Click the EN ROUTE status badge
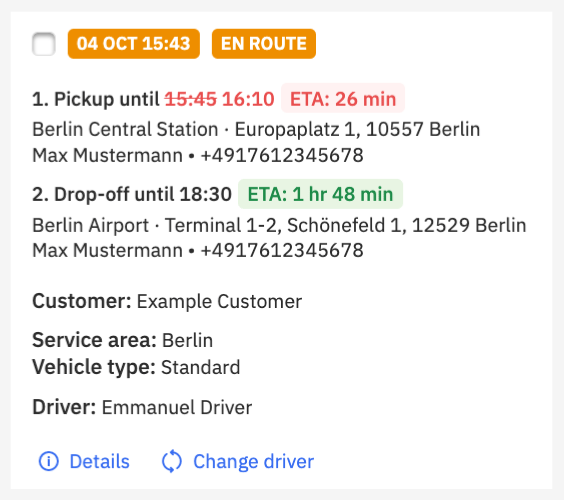This screenshot has height=500, width=564. coord(264,44)
